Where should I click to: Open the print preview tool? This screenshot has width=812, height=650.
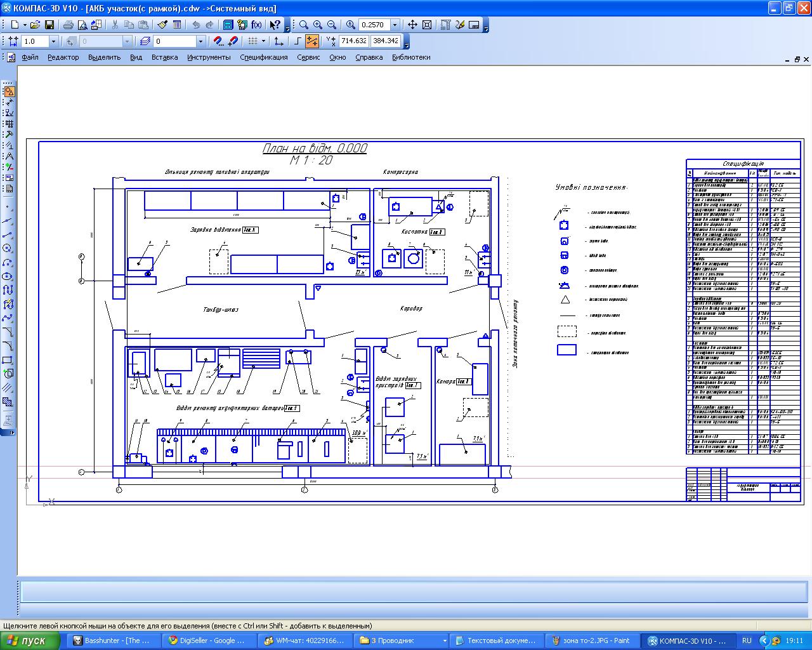click(82, 25)
